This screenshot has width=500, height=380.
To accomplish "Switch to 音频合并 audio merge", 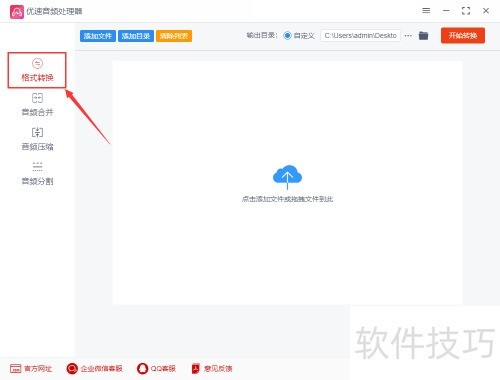I will pyautogui.click(x=37, y=105).
